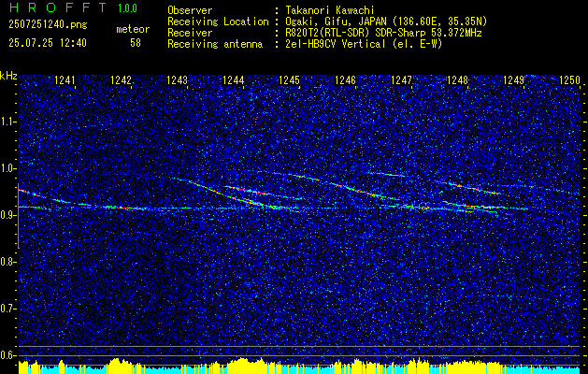Click the yellow signal level bar graph
Screen dimensions: 588x374
point(299,367)
